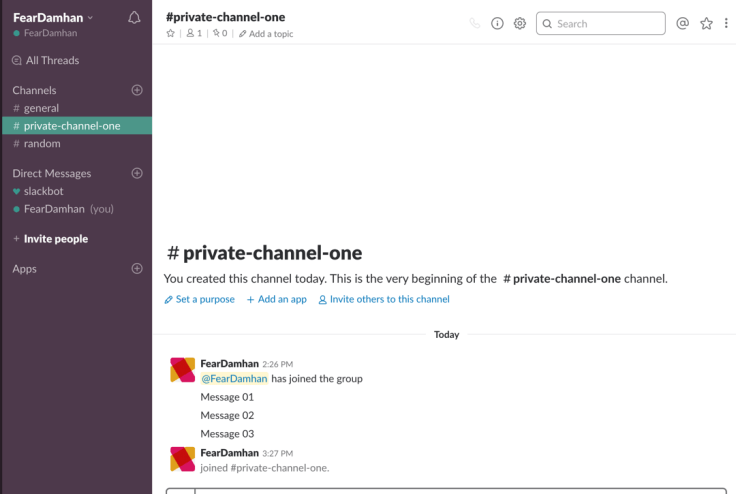Viewport: 736px width, 494px height.
Task: Open the FearDamhan workspace dropdown menu
Action: click(x=53, y=17)
